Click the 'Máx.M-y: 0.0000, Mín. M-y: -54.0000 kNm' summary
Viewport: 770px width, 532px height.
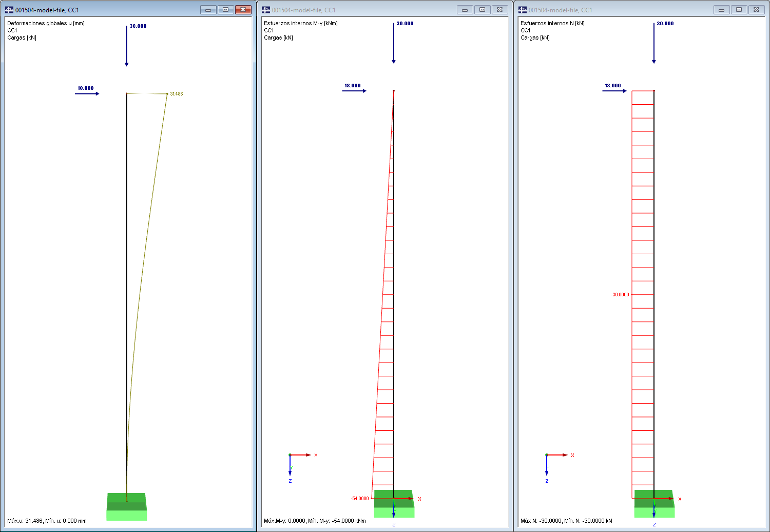[x=315, y=521]
